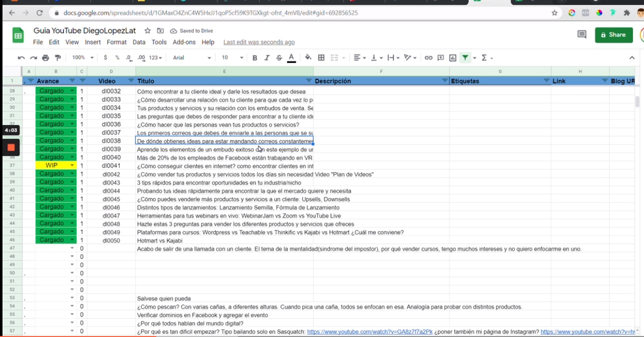Open the GA8z7f7a2Pk YouTube link in row 57
The width and height of the screenshot is (644, 337).
pyautogui.click(x=370, y=331)
